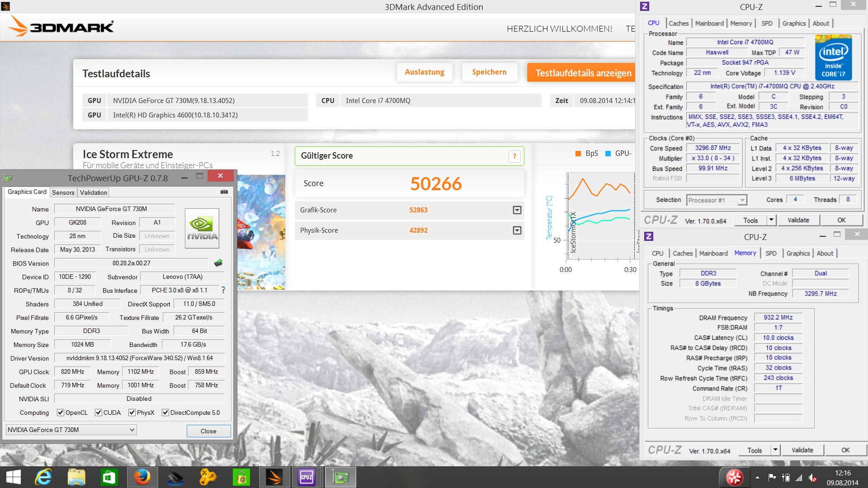The image size is (868, 488).
Task: Click the Close button in GPU-Z
Action: coord(208,431)
